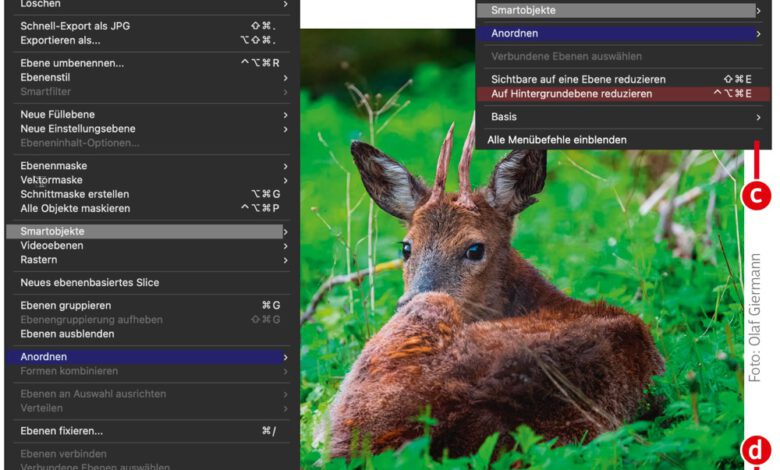Open the 'Rastern' submenu
780x470 pixels.
38,260
